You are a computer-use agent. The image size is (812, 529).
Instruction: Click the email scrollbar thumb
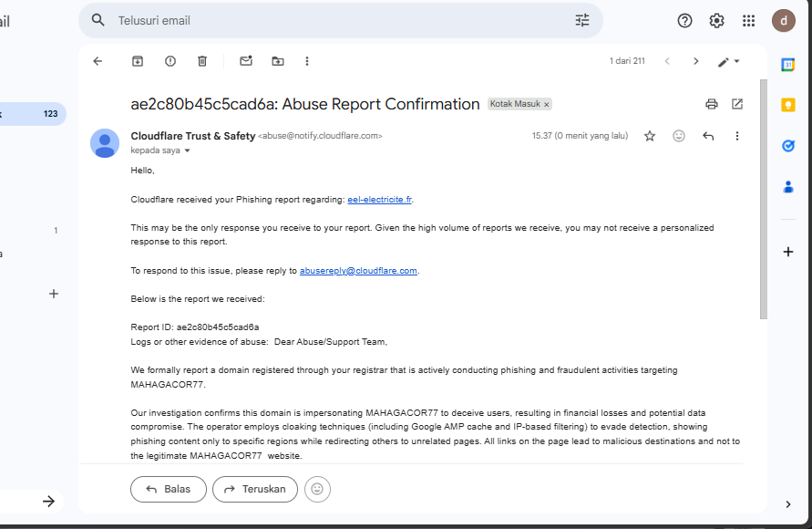(x=763, y=200)
